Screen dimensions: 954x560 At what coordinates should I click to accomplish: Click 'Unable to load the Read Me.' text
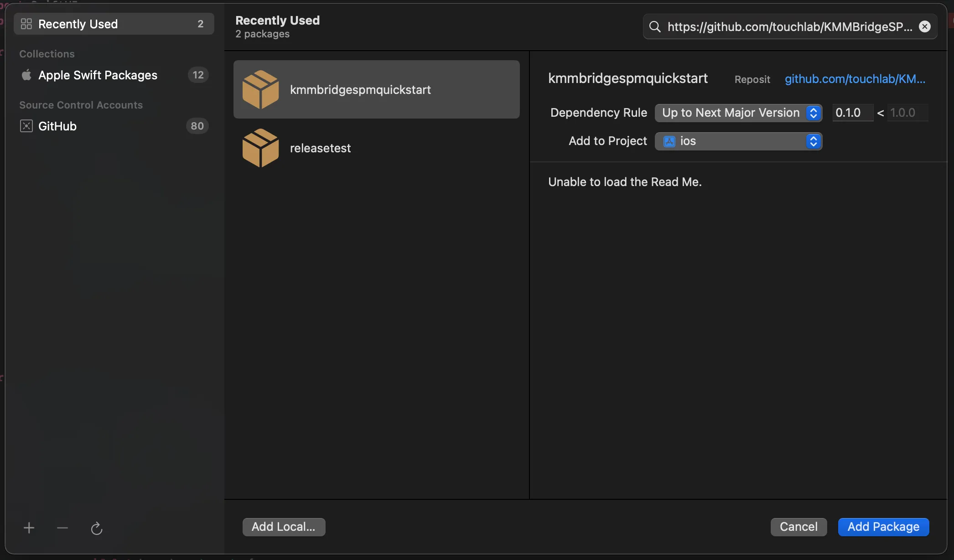coord(625,182)
